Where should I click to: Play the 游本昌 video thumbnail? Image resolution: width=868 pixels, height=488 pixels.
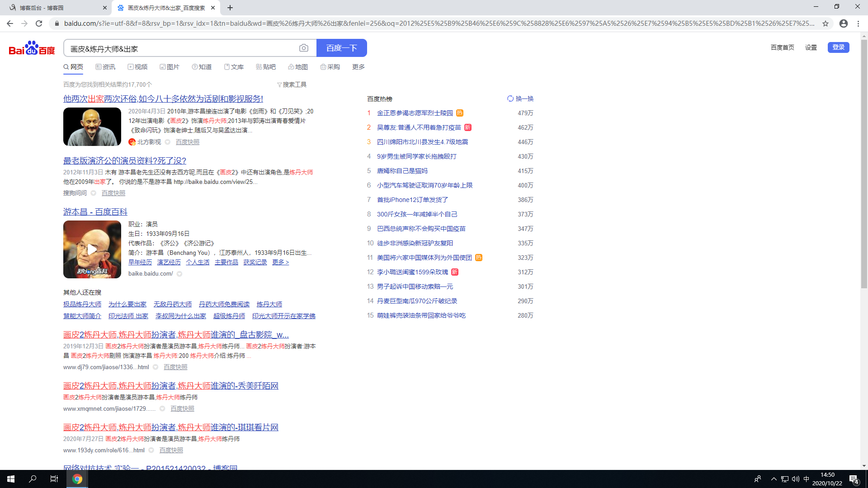[x=92, y=249]
